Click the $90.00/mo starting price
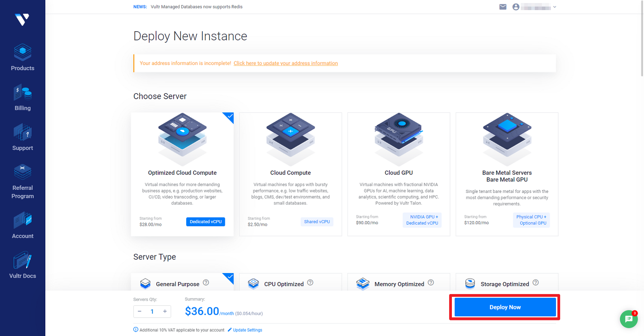This screenshot has width=644, height=336. click(x=367, y=222)
